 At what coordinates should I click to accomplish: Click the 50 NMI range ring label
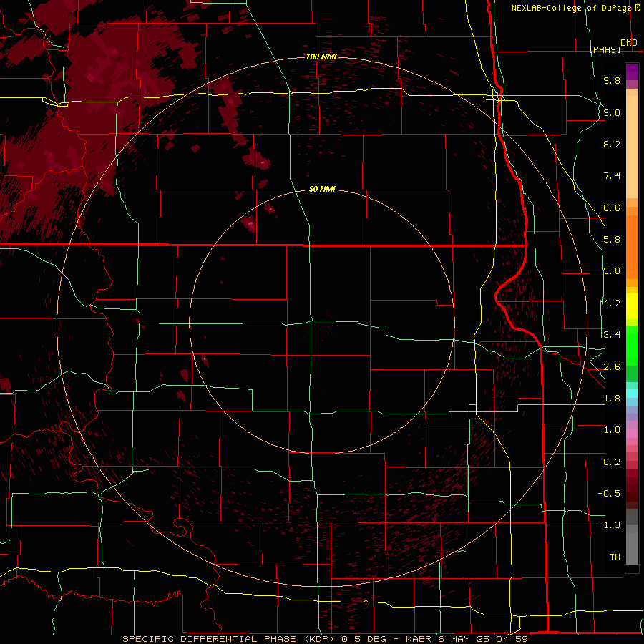(x=322, y=189)
